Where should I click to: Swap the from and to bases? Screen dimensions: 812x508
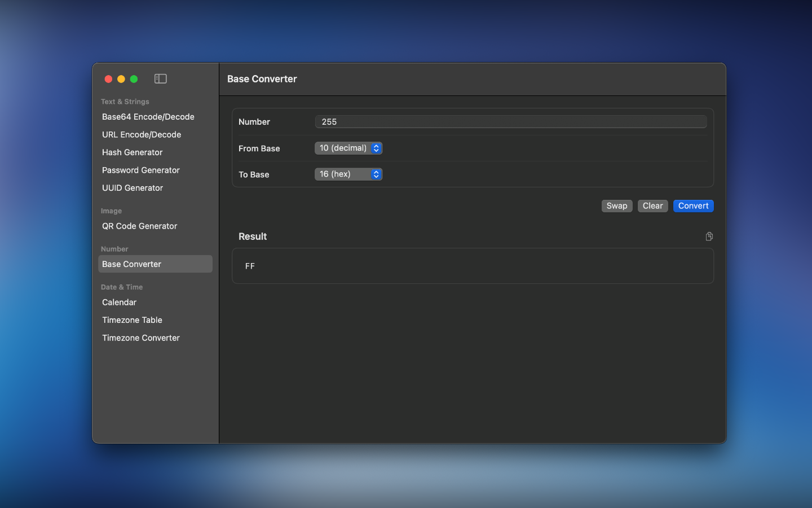[617, 206]
